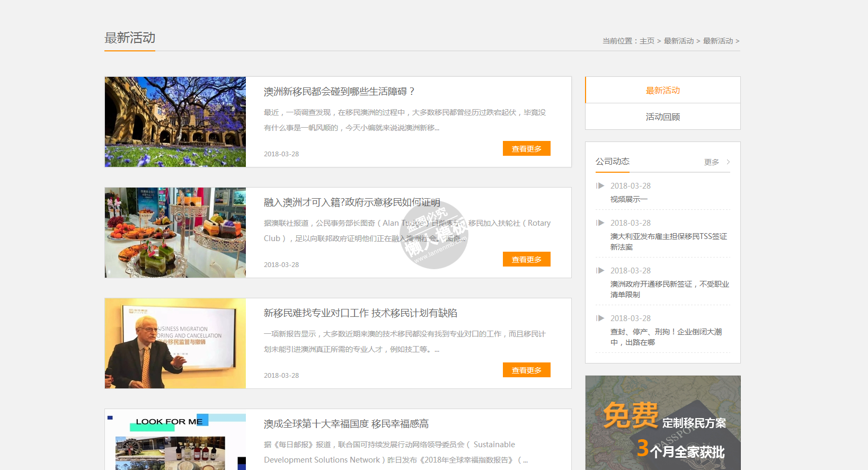
Task: Click date 2018-03-28 under 新移民难找专业对口 article
Action: (281, 376)
